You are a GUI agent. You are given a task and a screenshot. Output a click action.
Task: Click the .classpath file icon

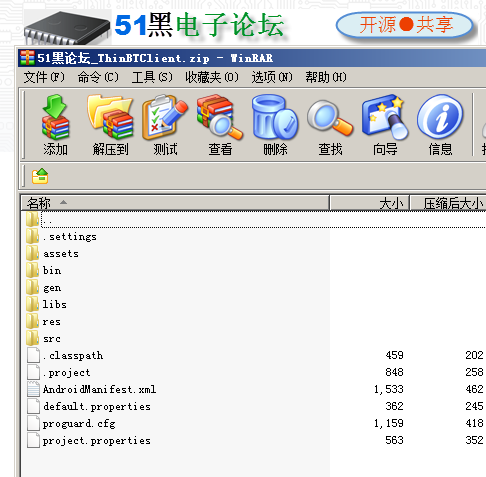pos(33,355)
